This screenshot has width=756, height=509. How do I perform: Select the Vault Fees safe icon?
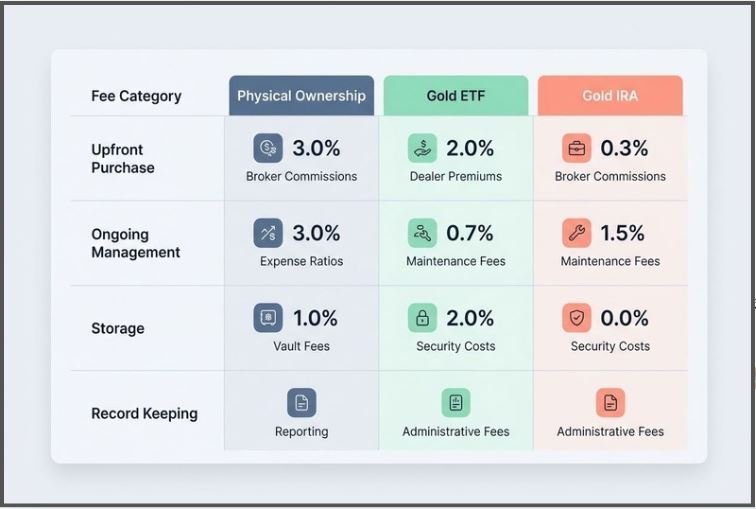[268, 318]
